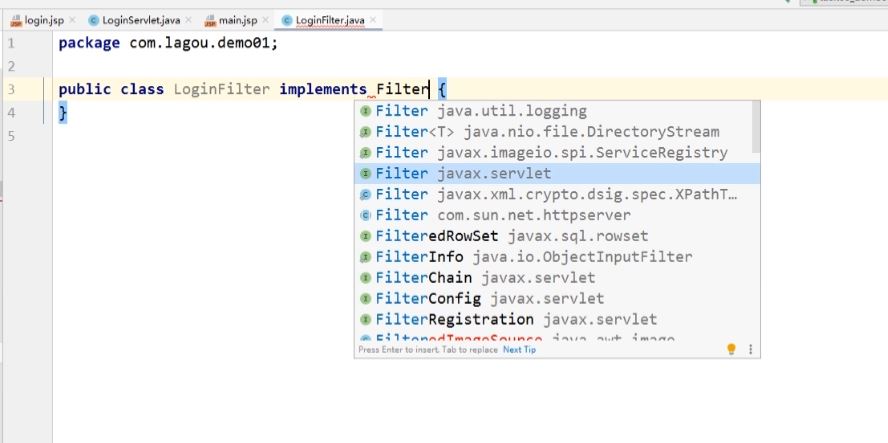888x443 pixels.
Task: Click the implements keyword in line 3
Action: [x=323, y=89]
